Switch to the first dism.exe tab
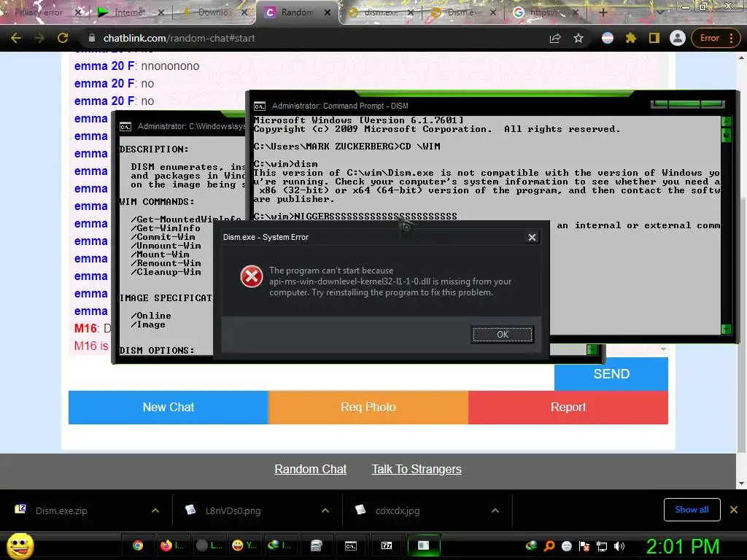This screenshot has width=747, height=560. pos(380,12)
